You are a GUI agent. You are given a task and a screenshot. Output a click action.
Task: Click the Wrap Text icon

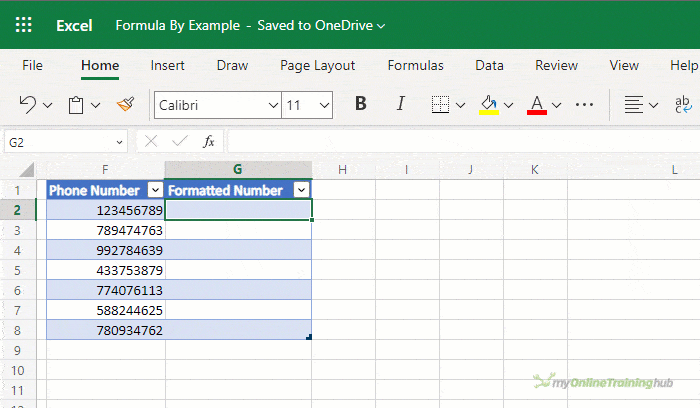click(x=683, y=105)
